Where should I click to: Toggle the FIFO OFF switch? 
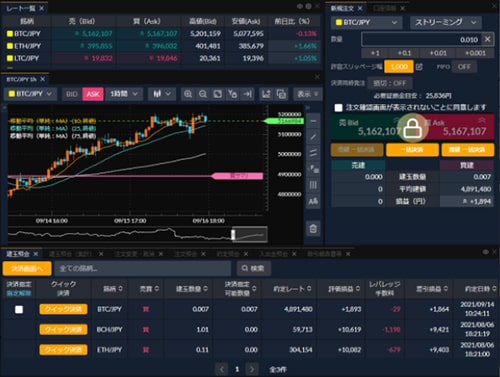tap(464, 67)
